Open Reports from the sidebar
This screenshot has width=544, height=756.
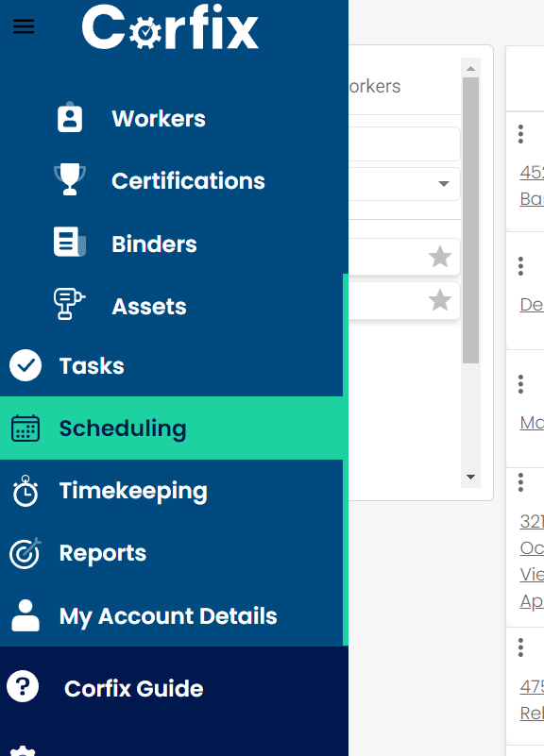pos(103,553)
